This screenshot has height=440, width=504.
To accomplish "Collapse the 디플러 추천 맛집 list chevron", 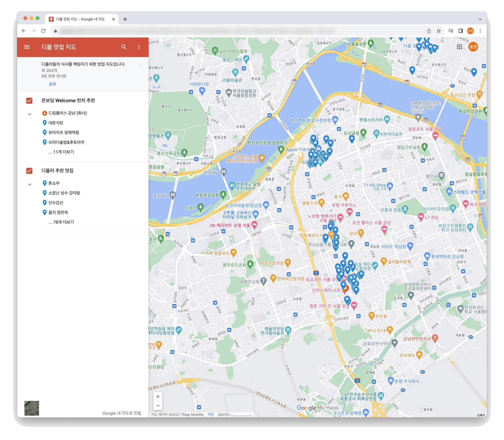I will pos(29,184).
